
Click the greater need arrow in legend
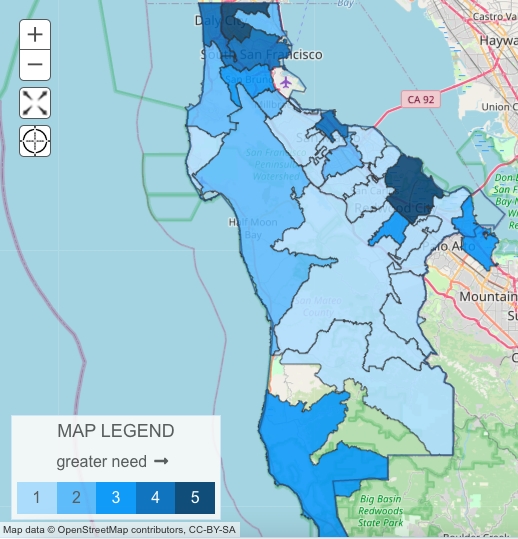tap(161, 461)
